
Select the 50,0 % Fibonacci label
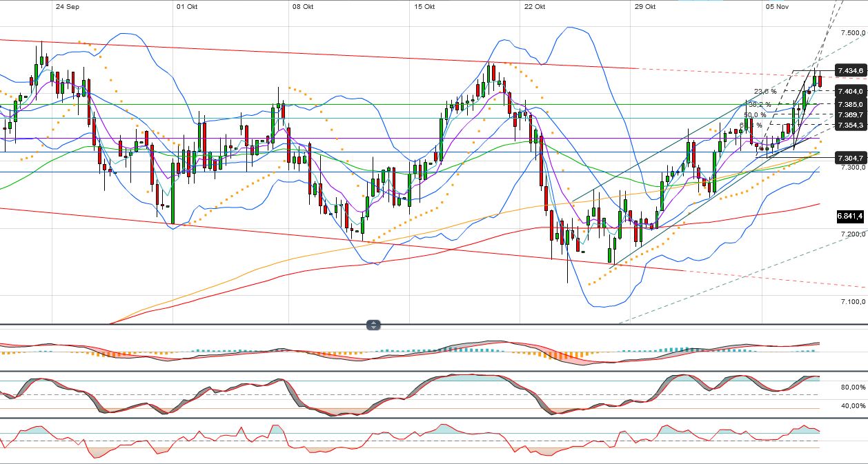755,114
